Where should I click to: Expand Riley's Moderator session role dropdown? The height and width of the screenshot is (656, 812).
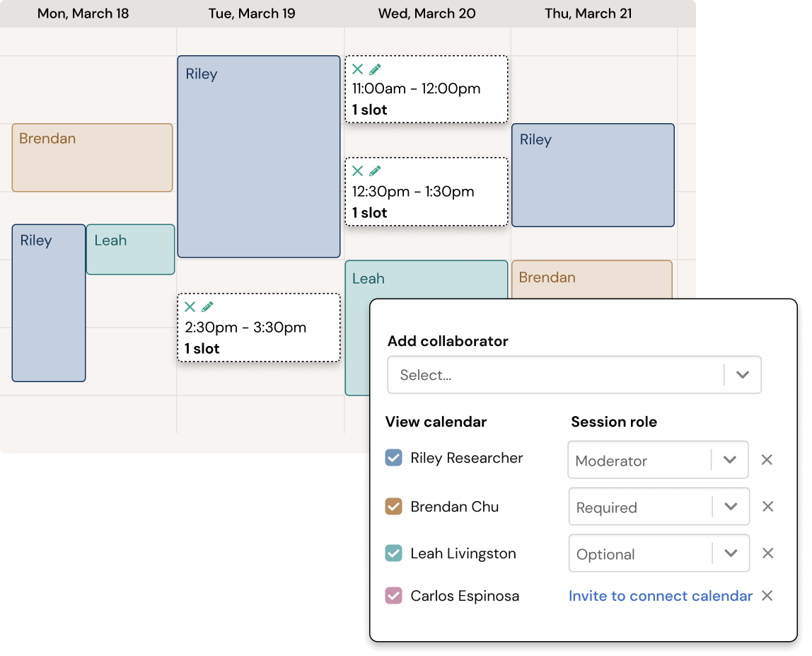[731, 459]
